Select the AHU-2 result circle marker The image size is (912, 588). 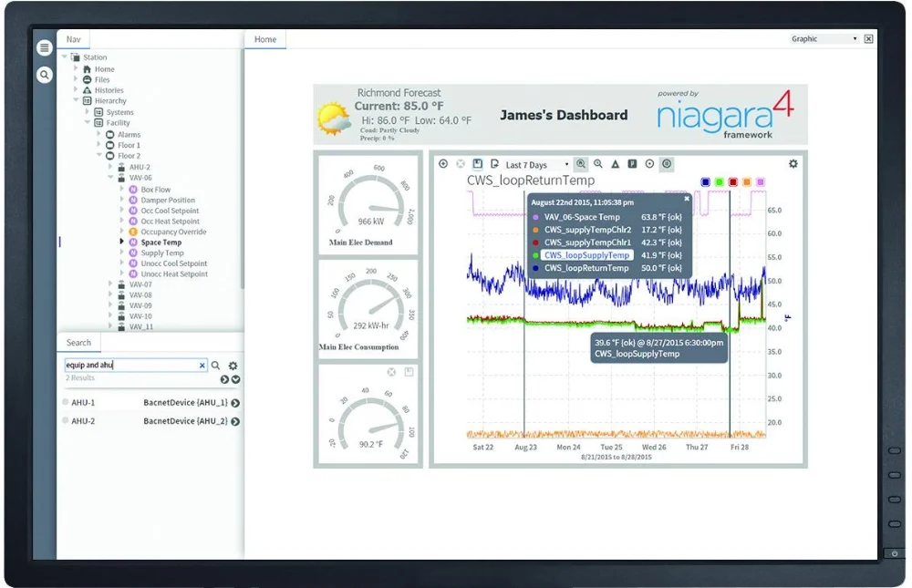point(65,420)
